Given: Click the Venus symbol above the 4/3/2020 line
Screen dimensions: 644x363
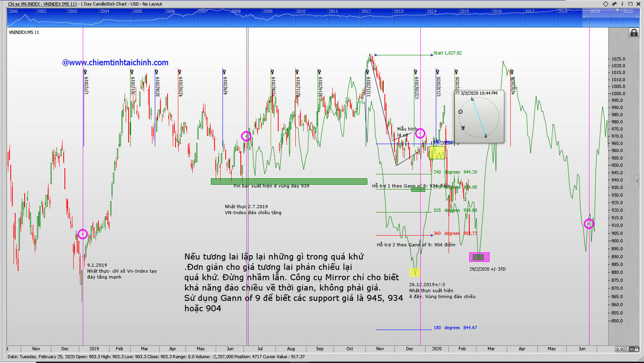Looking at the screenshot, I should click(x=512, y=72).
